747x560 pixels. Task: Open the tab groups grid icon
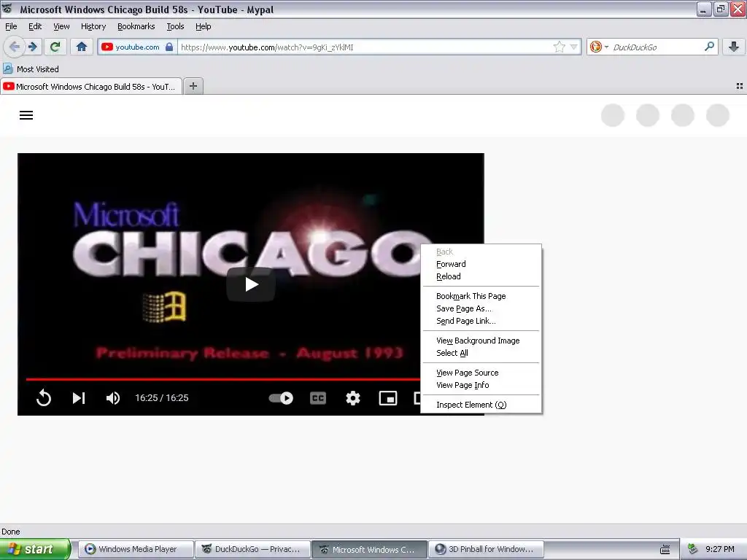point(740,86)
